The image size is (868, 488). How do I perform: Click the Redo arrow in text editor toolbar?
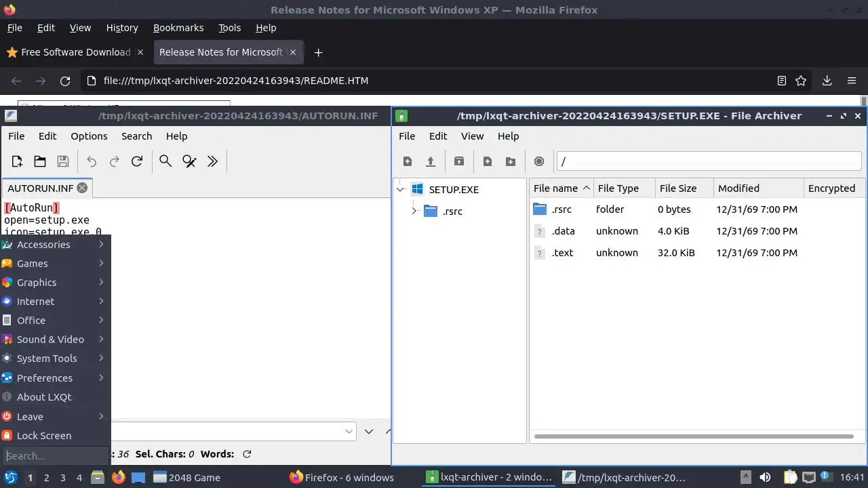115,161
